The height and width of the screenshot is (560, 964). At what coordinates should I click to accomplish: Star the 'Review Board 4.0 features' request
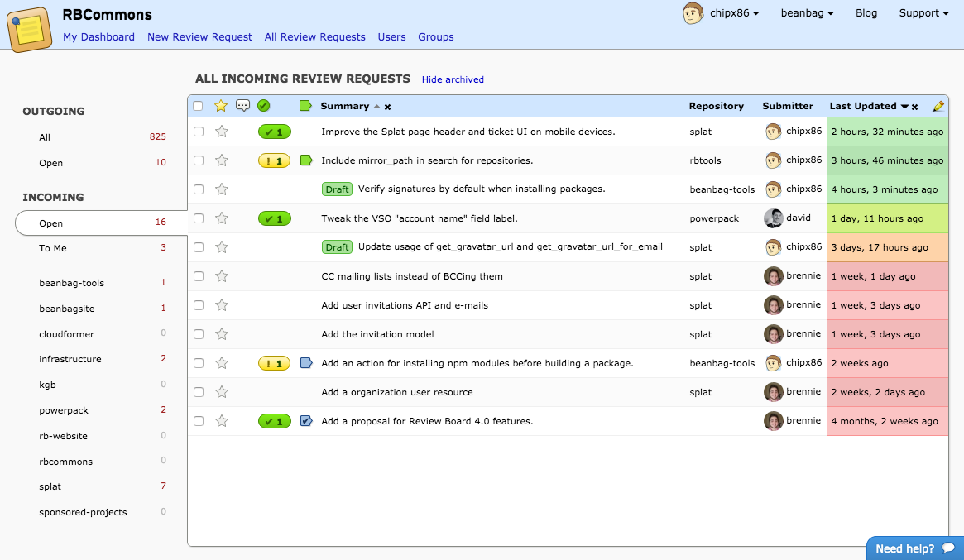click(222, 421)
